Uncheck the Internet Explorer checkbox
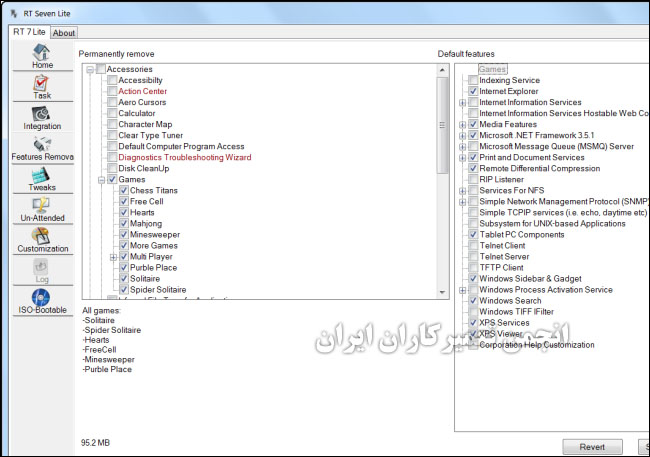Image resolution: width=650 pixels, height=457 pixels. coord(473,91)
